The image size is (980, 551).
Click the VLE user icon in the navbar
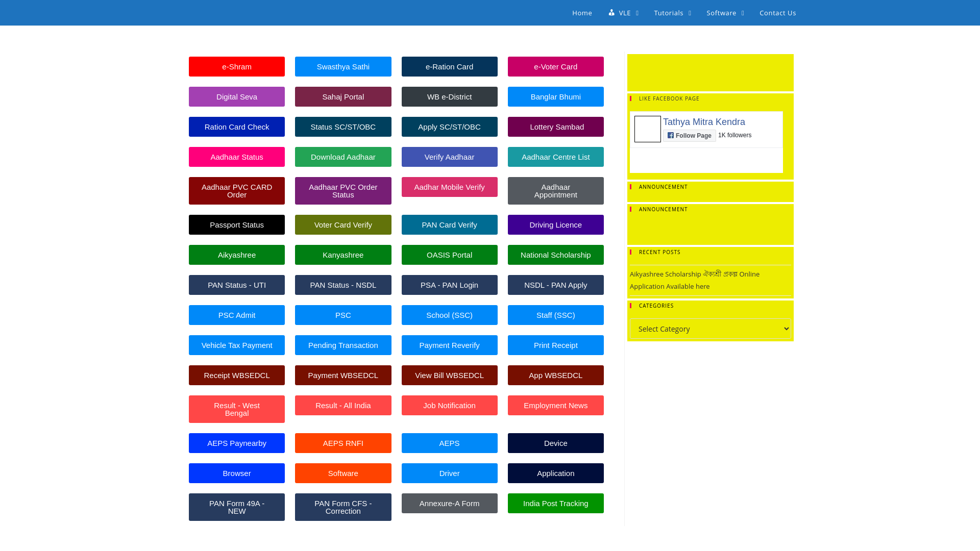click(611, 13)
